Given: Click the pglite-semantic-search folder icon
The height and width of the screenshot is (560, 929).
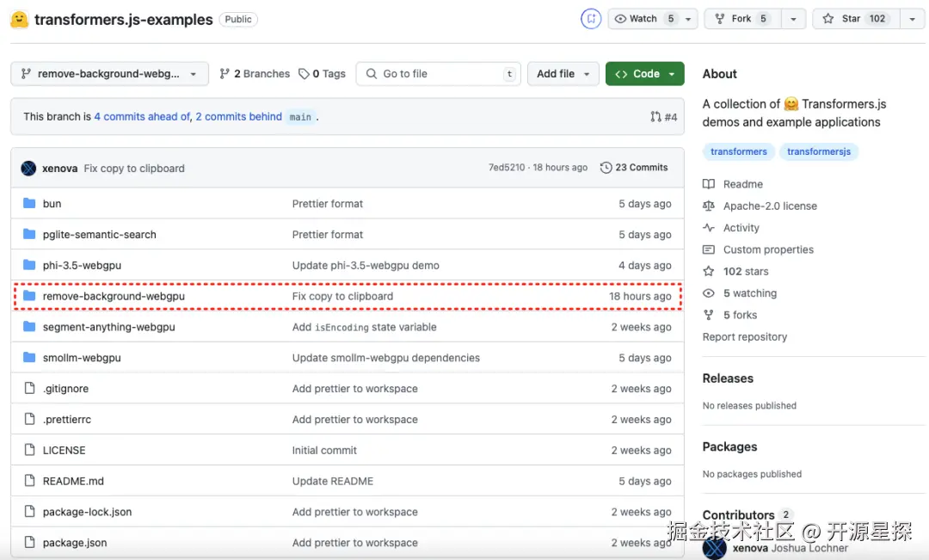Looking at the screenshot, I should pos(29,234).
